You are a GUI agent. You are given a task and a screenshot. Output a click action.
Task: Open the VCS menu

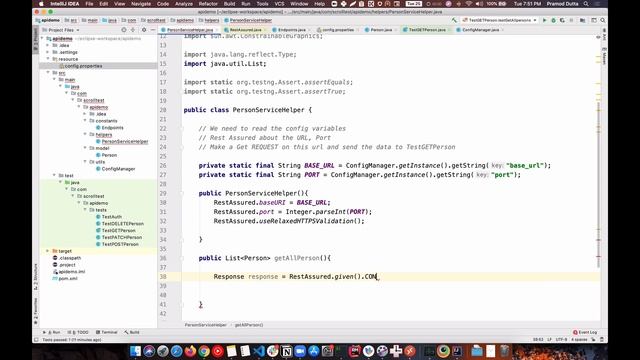point(279,4)
